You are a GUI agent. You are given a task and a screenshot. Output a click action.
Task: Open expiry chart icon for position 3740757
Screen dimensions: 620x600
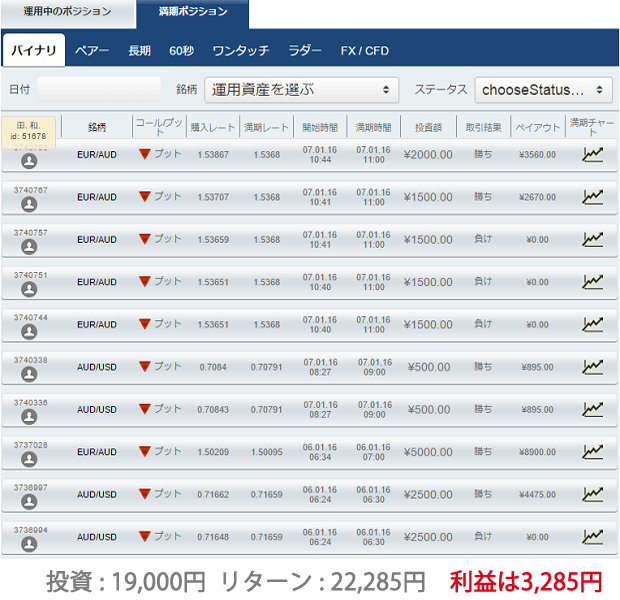[592, 239]
